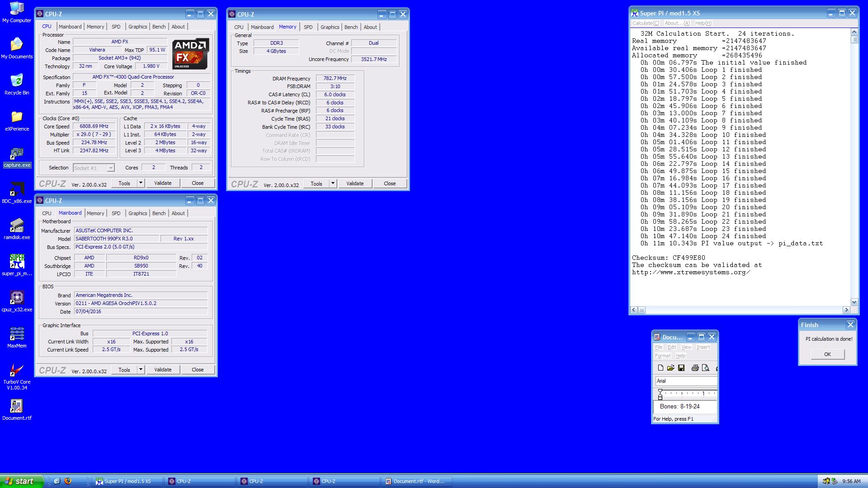
Task: Click the Super PI horizontal scrollbar left arrow
Action: pos(634,310)
